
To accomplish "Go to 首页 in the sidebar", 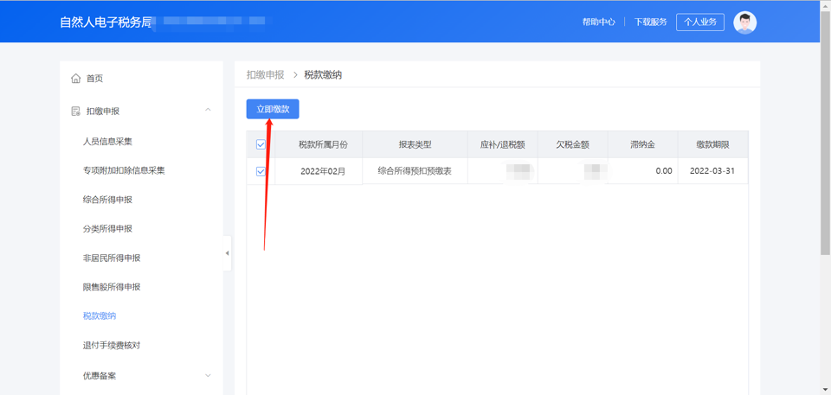I will [x=95, y=79].
